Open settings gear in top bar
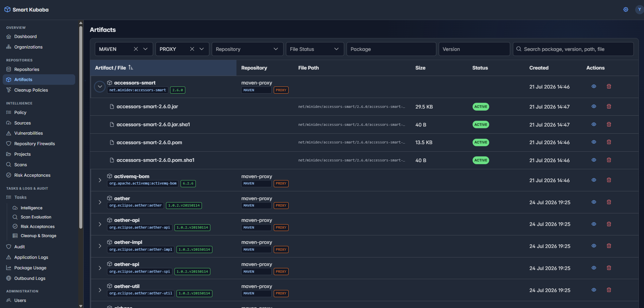The height and width of the screenshot is (308, 644). coord(626,9)
